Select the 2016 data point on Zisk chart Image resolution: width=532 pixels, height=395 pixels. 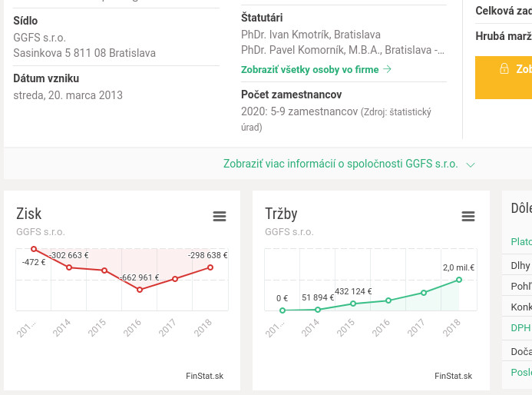click(x=140, y=290)
